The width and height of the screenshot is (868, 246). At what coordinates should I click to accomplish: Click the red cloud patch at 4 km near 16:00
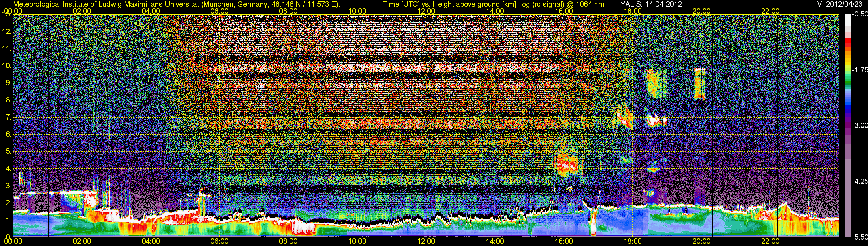coord(567,166)
